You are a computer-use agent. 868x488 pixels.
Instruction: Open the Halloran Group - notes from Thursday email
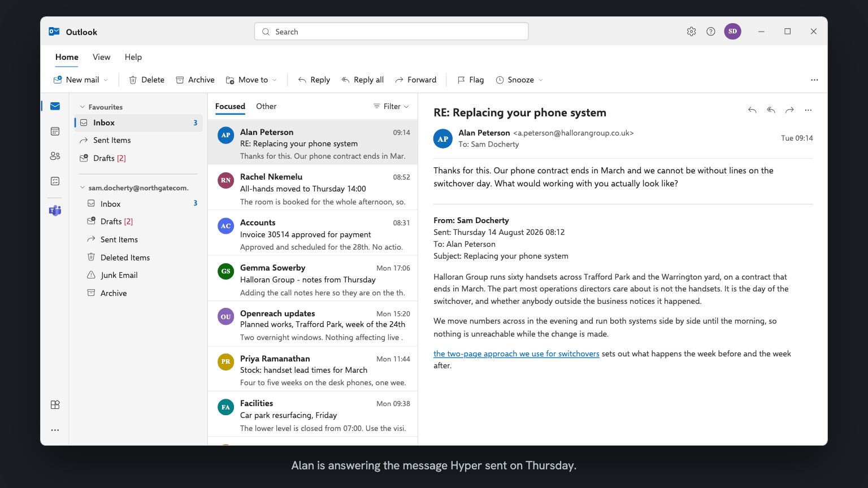click(313, 278)
